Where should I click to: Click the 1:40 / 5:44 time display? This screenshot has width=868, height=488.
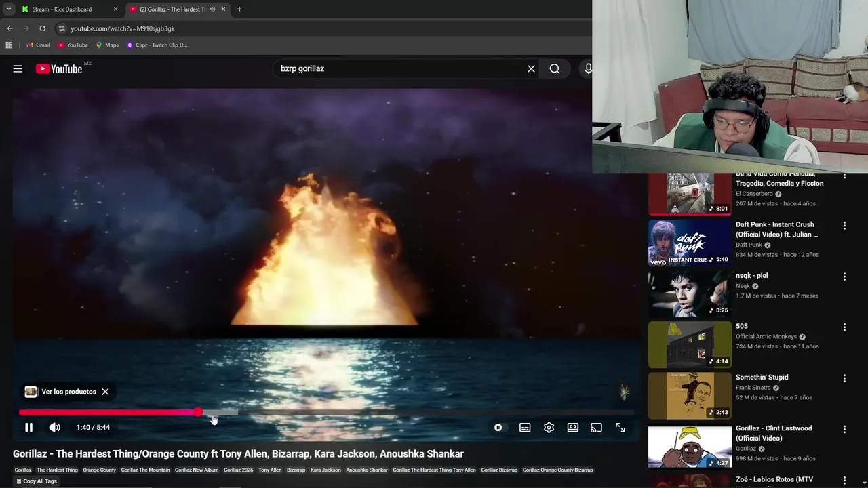click(x=93, y=428)
